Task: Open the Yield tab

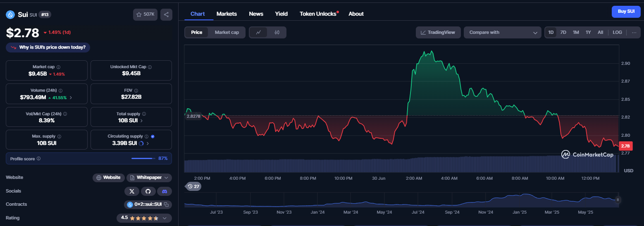Action: [x=281, y=14]
